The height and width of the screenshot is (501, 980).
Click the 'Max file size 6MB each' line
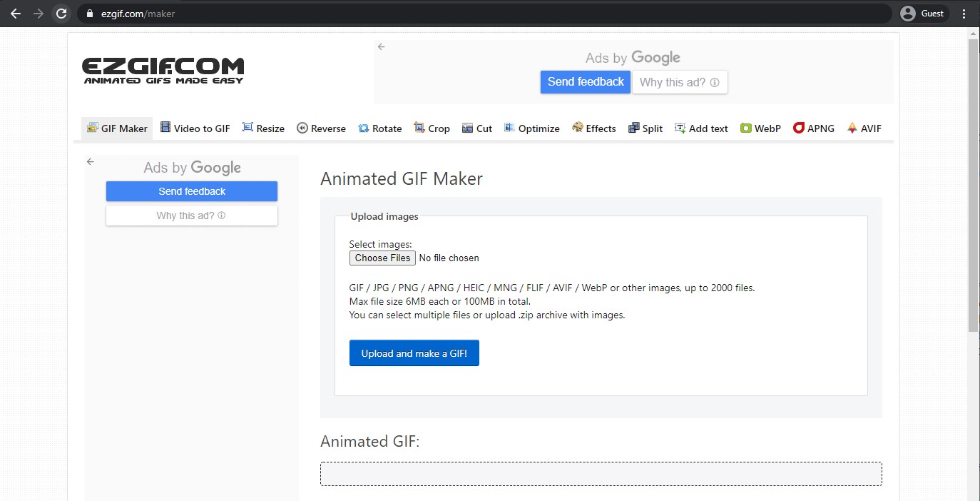click(439, 301)
